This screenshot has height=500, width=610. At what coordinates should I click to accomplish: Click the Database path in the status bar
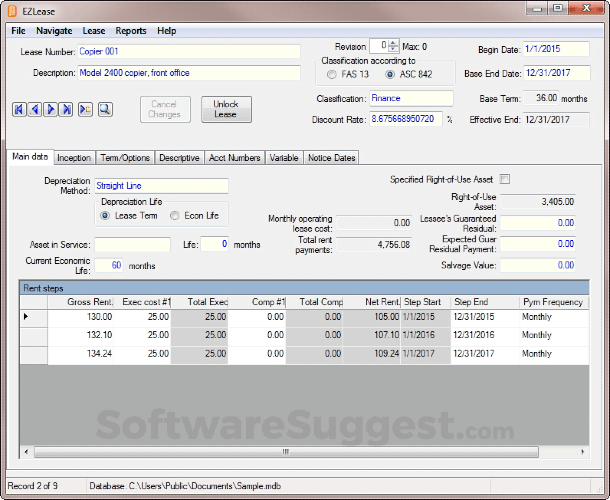coord(185,486)
